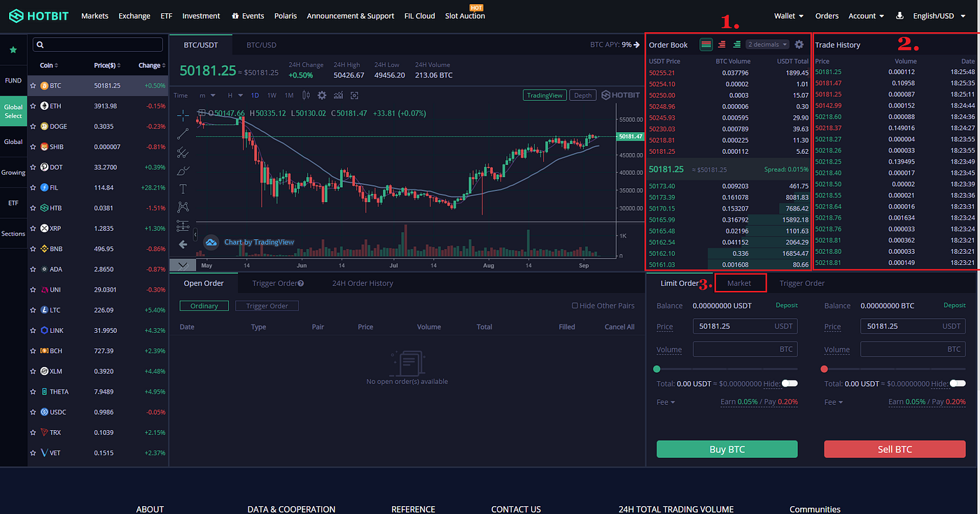
Task: Choose the pitchfork drawing tool
Action: click(183, 152)
